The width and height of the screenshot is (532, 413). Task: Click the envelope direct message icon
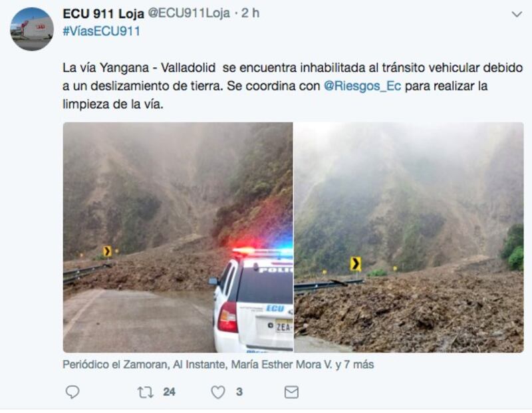[x=291, y=392]
